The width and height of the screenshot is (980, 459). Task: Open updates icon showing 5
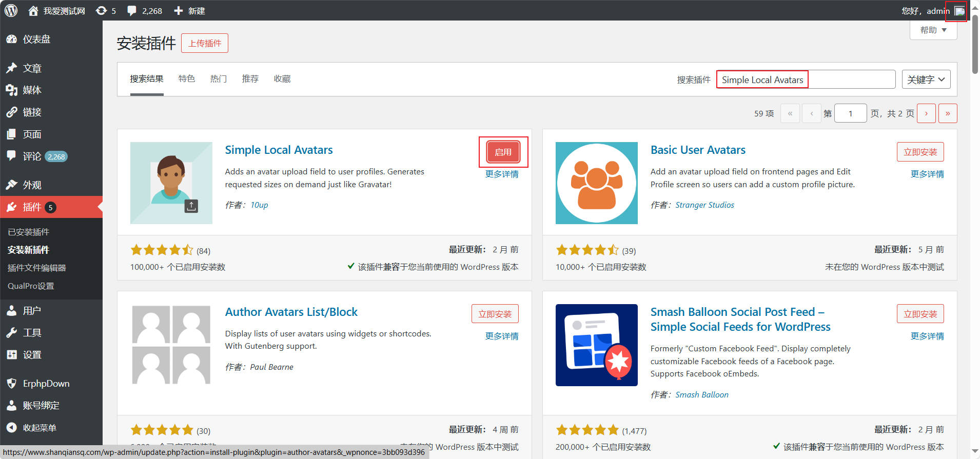pos(101,11)
